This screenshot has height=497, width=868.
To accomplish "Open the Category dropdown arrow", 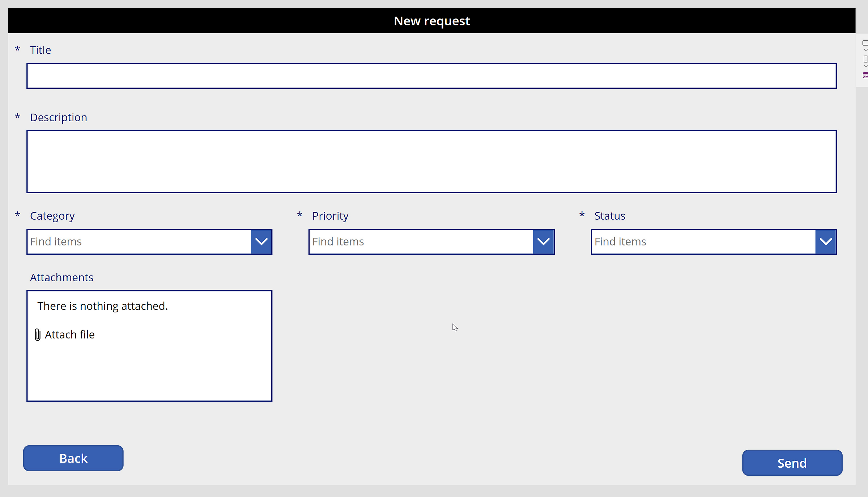I will (261, 241).
